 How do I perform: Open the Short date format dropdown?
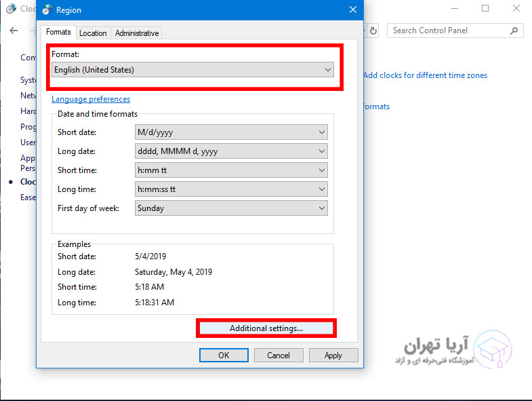click(231, 132)
